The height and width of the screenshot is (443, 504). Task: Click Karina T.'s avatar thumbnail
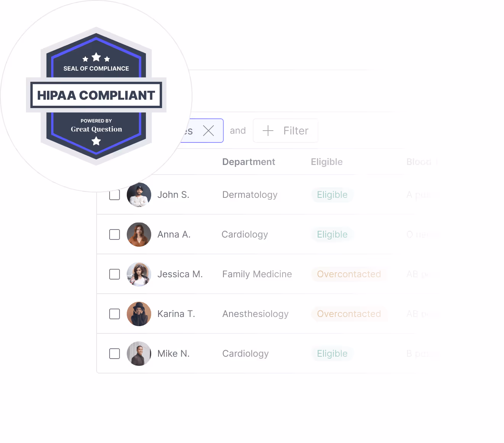point(139,314)
